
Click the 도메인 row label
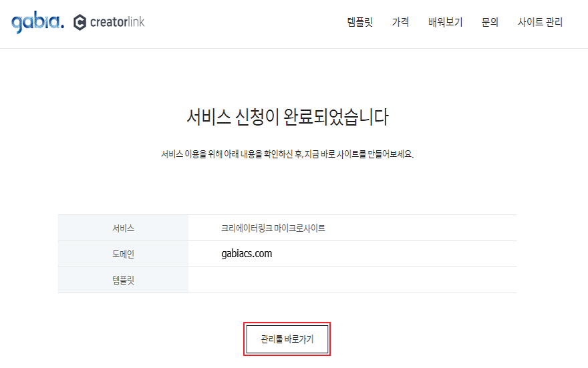click(123, 254)
